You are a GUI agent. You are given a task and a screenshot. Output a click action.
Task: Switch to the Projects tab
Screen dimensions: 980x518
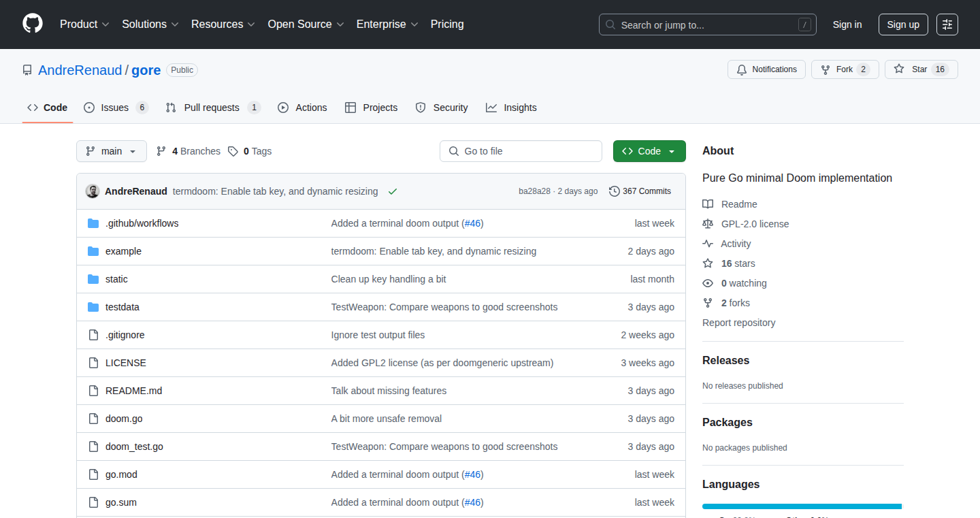pyautogui.click(x=371, y=108)
